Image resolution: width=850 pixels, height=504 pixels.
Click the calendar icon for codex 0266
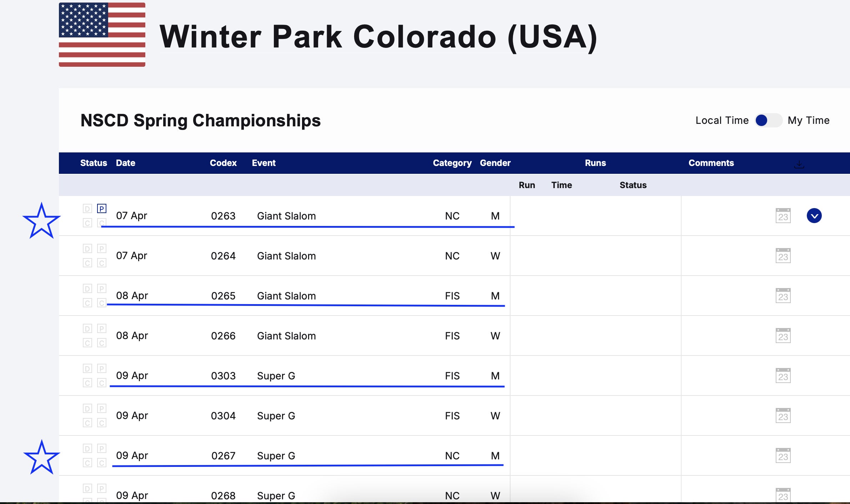pos(783,336)
